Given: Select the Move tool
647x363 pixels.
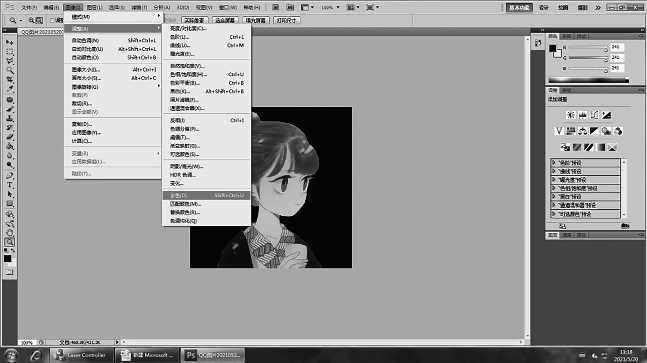Looking at the screenshot, I should point(9,42).
